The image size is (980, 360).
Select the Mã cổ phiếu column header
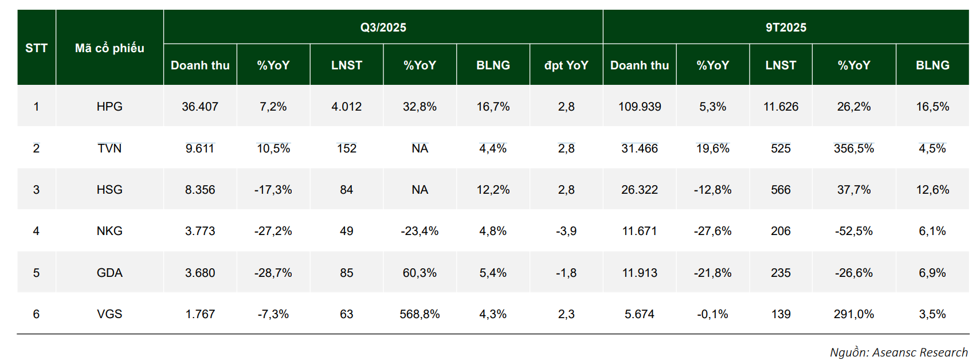[109, 48]
